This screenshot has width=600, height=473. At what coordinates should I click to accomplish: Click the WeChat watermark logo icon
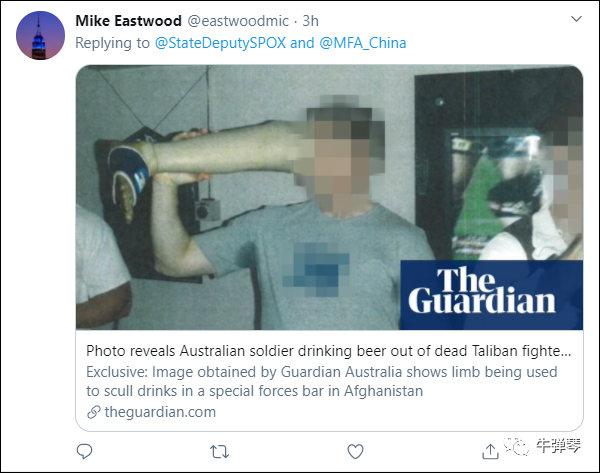(x=517, y=446)
